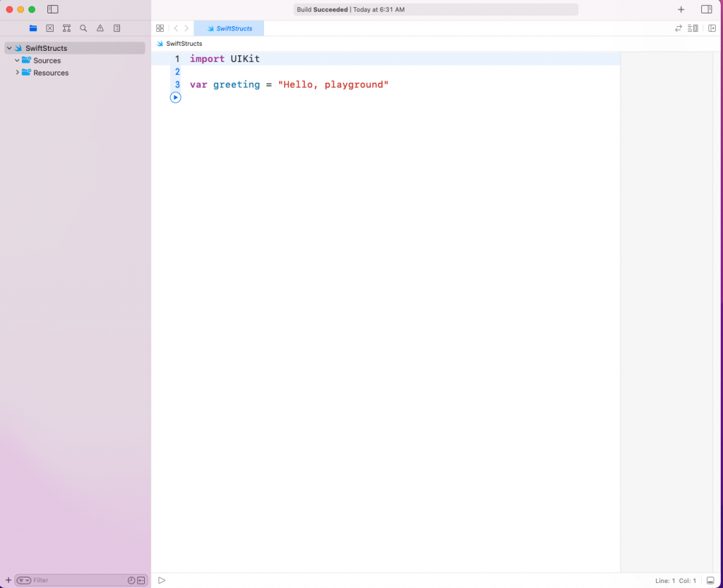Click the Line 1 Col 1 indicator

(x=676, y=581)
